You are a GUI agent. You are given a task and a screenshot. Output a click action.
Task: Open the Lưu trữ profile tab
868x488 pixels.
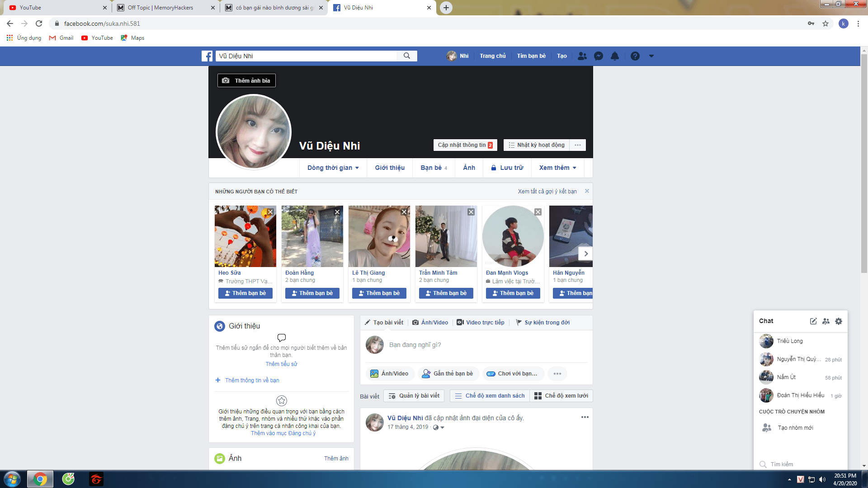[507, 168]
